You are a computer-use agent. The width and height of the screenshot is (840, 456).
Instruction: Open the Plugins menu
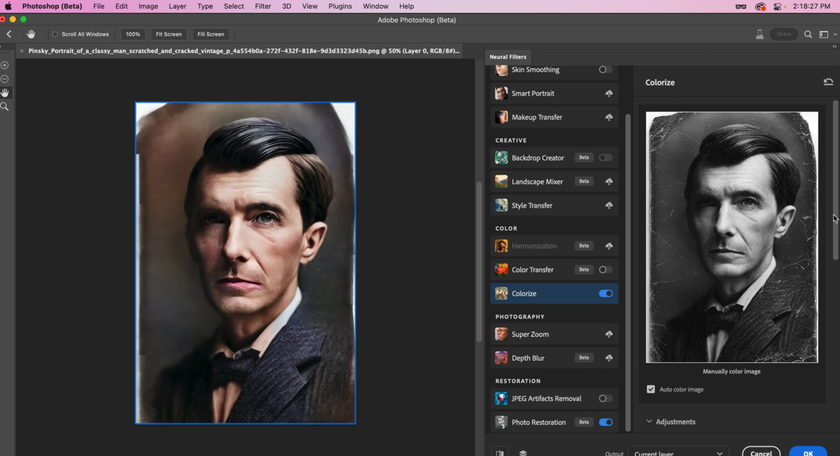pyautogui.click(x=340, y=6)
